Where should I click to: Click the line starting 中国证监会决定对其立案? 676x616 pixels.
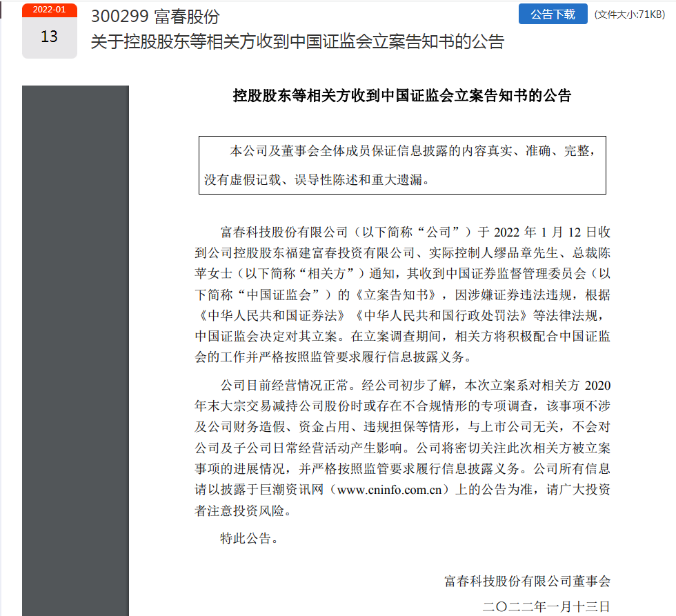[x=402, y=336]
